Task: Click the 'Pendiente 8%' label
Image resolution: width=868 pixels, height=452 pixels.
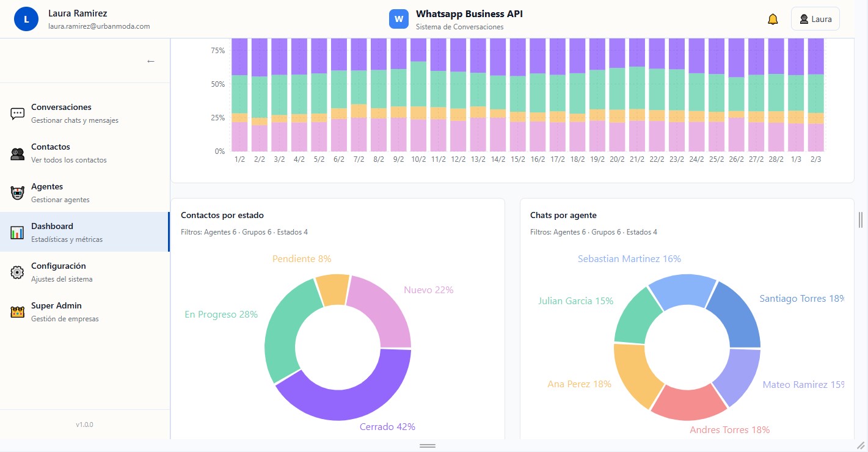Action: click(x=302, y=259)
